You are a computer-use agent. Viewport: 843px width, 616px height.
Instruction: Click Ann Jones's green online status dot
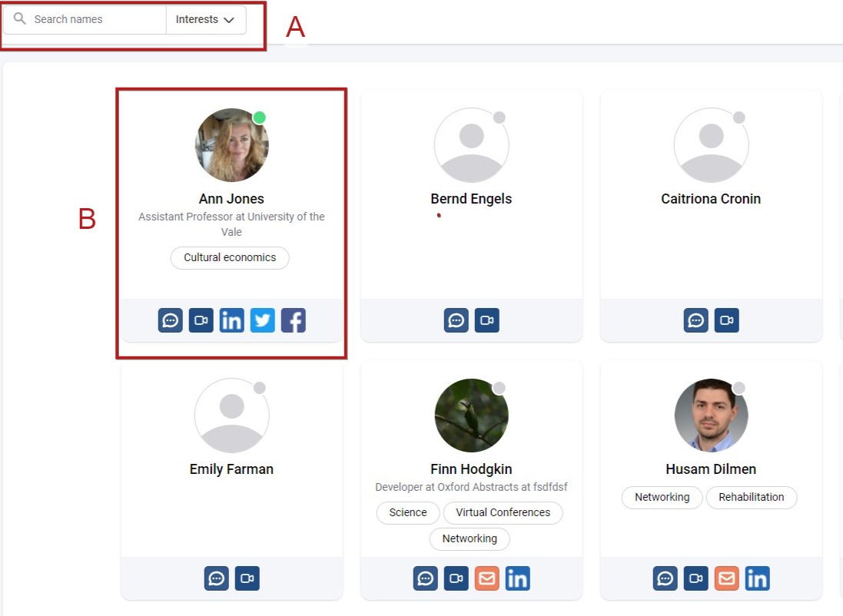pos(259,118)
